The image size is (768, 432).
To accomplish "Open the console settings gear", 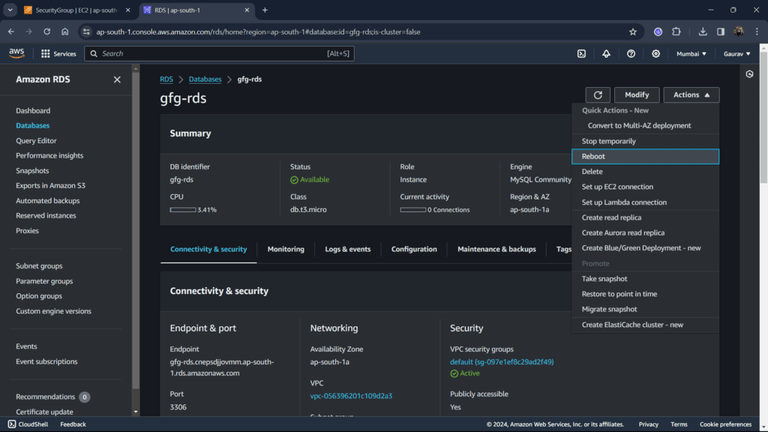I will click(656, 54).
